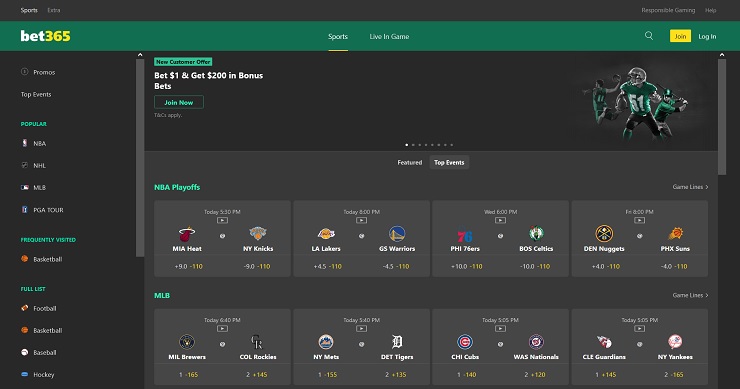
Task: Click the Log In link
Action: [707, 36]
